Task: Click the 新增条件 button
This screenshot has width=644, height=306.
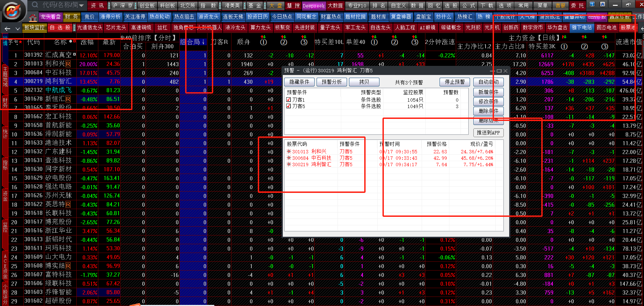Action: 488,92
